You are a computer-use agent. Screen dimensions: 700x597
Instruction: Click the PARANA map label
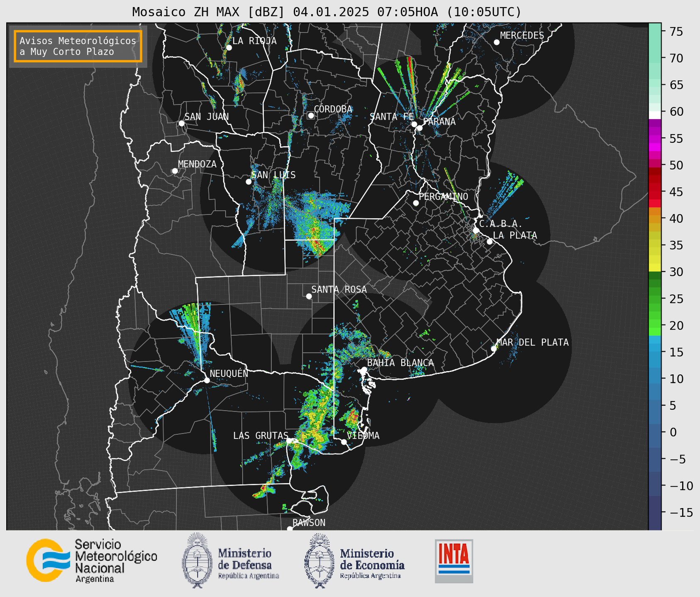(x=439, y=122)
